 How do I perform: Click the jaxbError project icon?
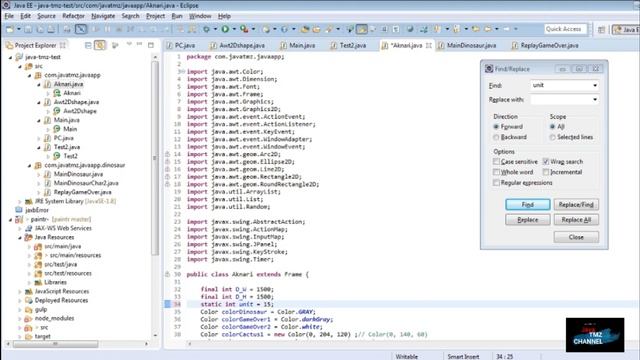click(19, 210)
